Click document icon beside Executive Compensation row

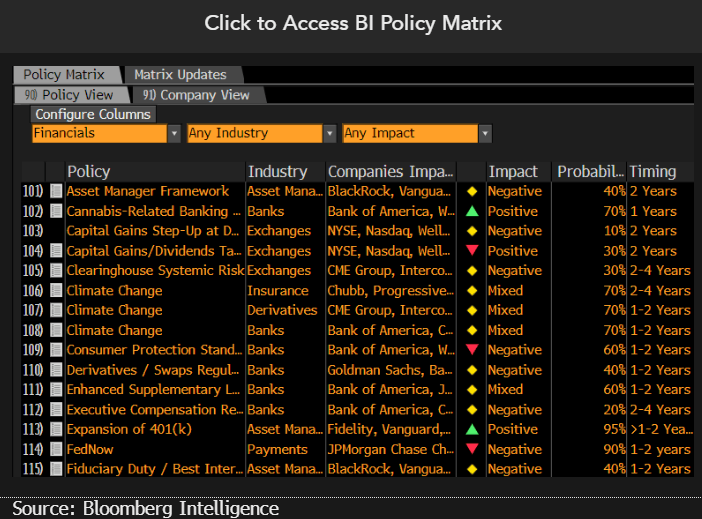pyautogui.click(x=56, y=410)
